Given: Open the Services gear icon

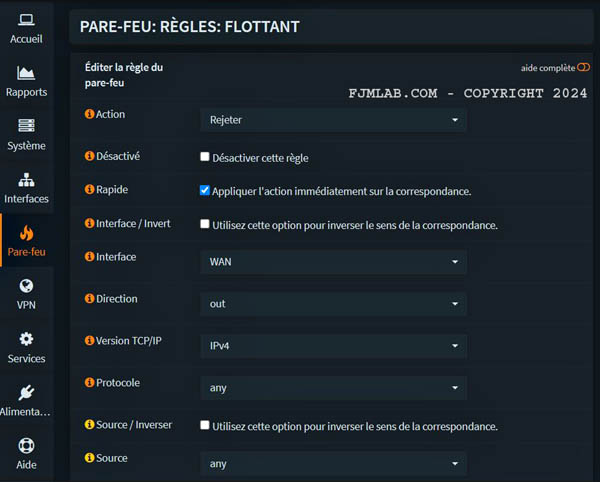Looking at the screenshot, I should click(x=26, y=340).
